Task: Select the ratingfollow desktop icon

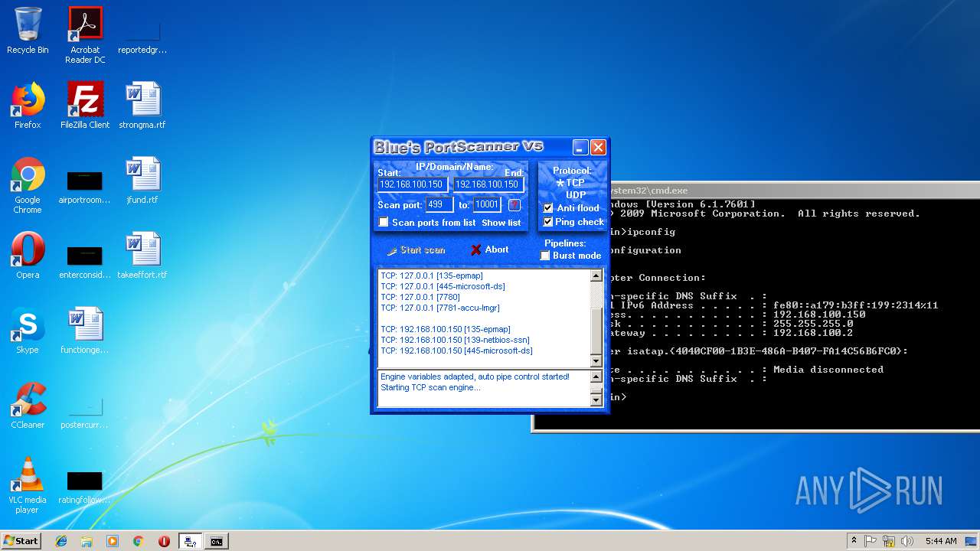Action: coord(85,486)
